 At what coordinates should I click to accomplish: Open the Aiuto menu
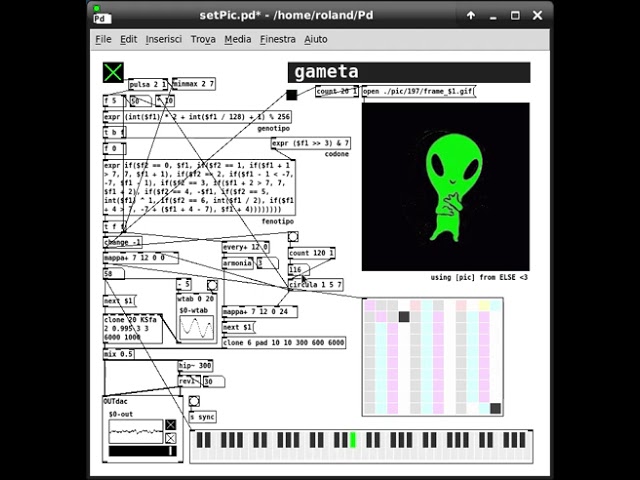(x=316, y=39)
